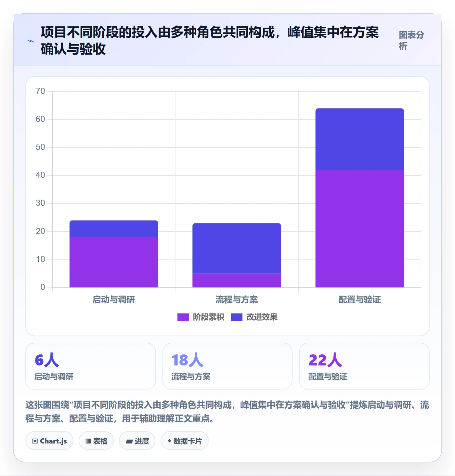Click the Chart.js tag chip
Viewport: 455px width, 476px height.
[x=49, y=441]
